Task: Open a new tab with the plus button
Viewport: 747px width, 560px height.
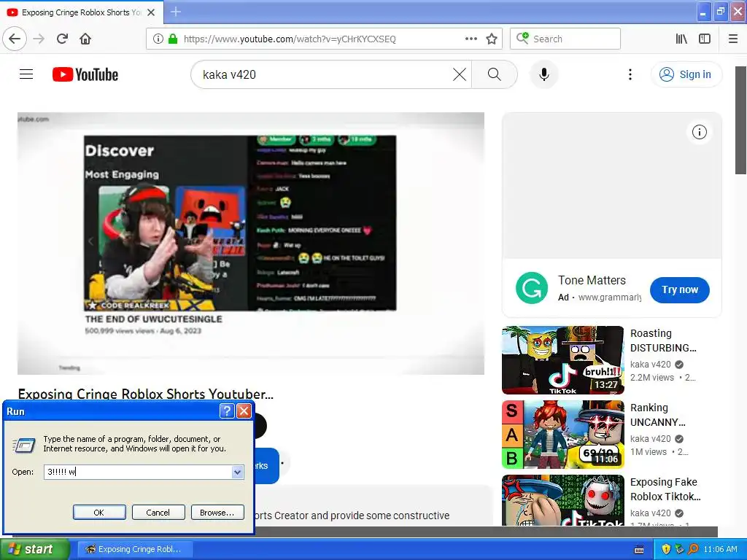Action: pos(175,12)
